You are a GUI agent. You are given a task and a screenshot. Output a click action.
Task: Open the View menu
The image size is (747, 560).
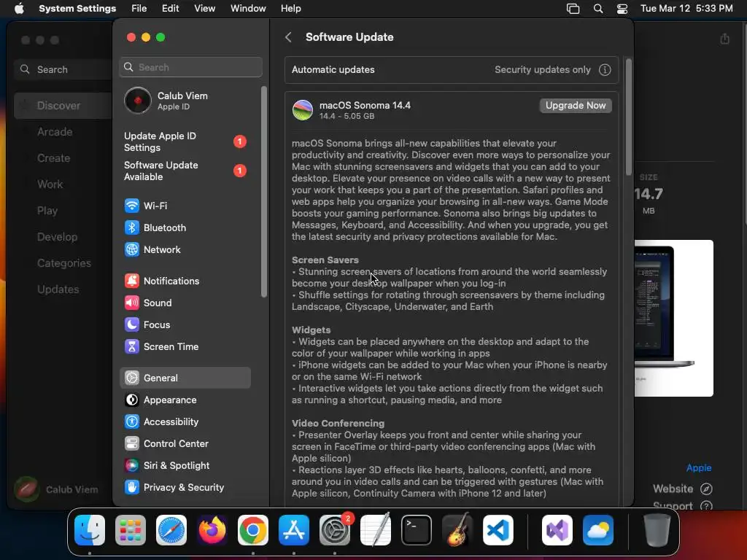click(x=204, y=9)
